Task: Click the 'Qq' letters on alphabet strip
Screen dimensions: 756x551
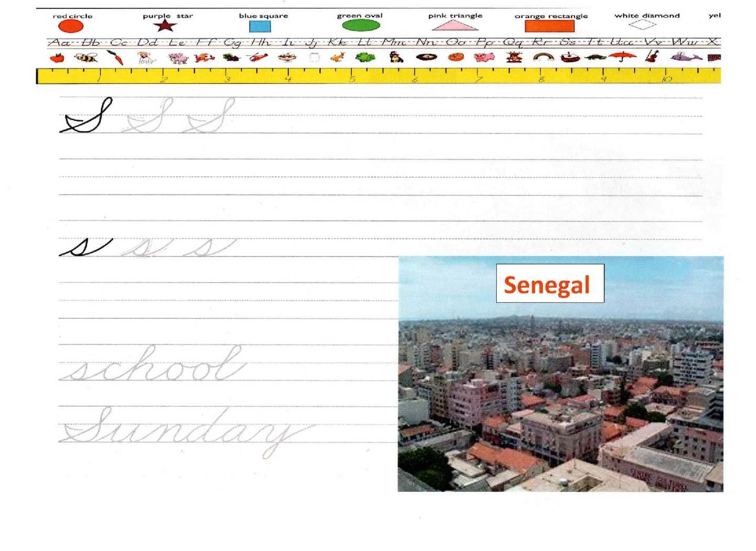Action: (x=512, y=43)
